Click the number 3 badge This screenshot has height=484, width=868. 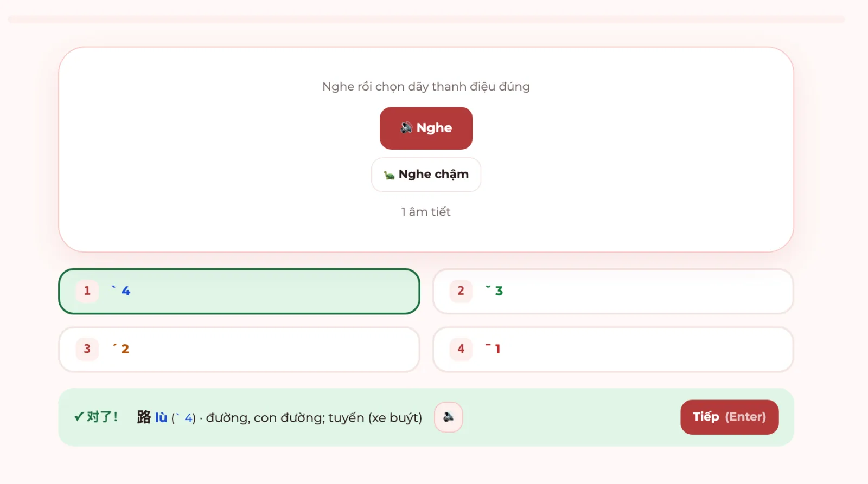[87, 349]
